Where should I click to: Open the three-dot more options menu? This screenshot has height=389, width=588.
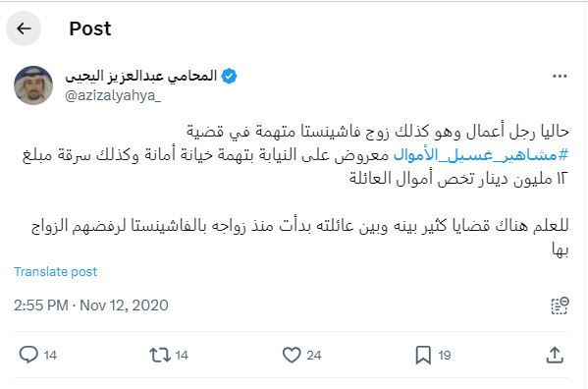click(560, 77)
